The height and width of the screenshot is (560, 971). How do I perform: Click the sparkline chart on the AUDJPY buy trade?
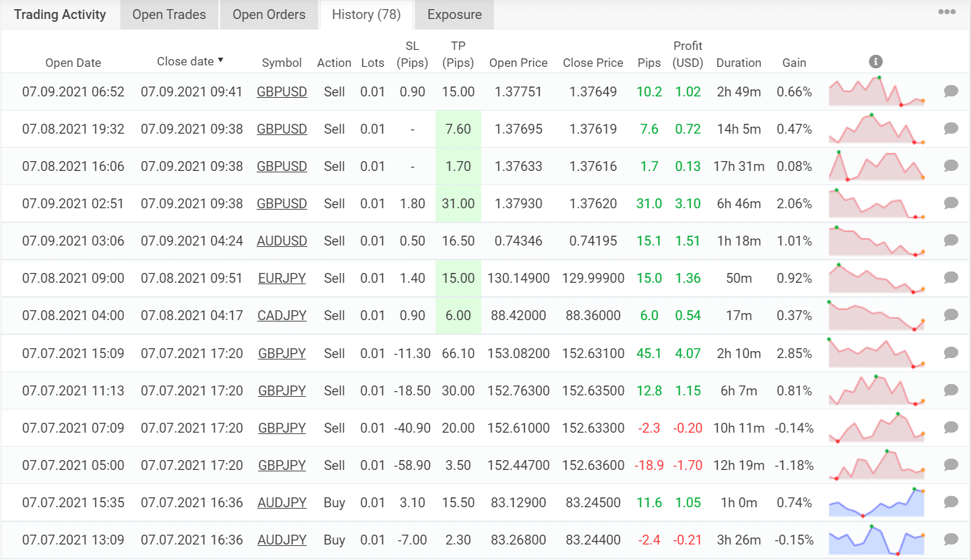[877, 502]
